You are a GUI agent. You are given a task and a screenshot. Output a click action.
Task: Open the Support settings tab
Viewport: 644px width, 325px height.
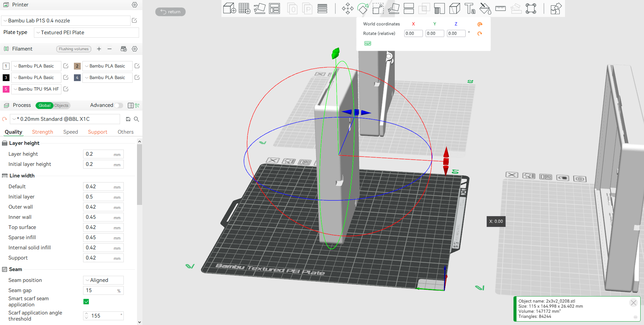pos(97,132)
